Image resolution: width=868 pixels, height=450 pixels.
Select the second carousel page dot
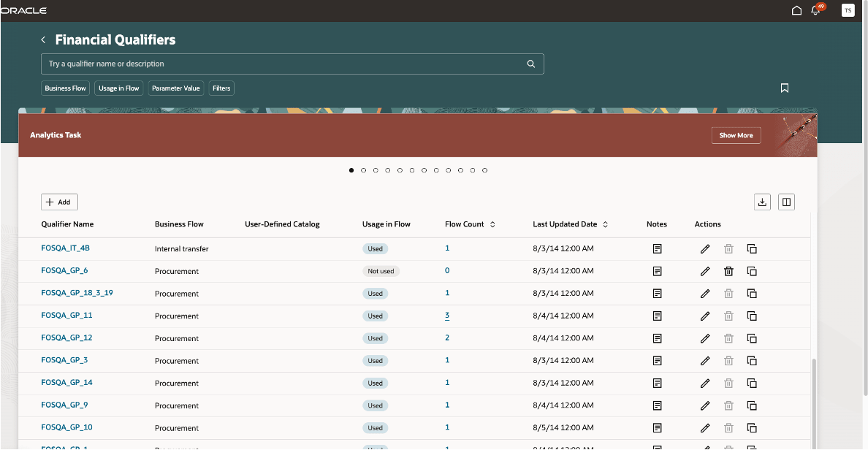pyautogui.click(x=364, y=170)
